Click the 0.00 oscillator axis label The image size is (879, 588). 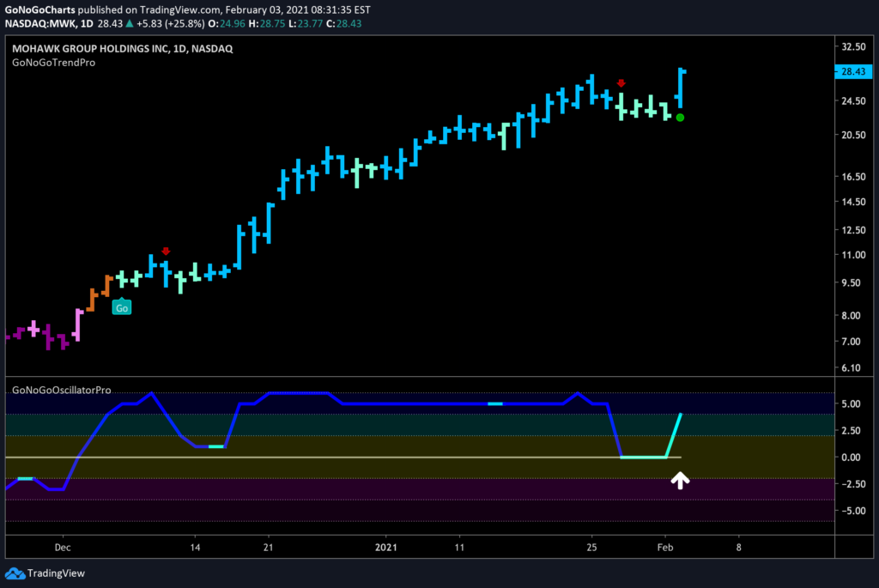pyautogui.click(x=851, y=458)
